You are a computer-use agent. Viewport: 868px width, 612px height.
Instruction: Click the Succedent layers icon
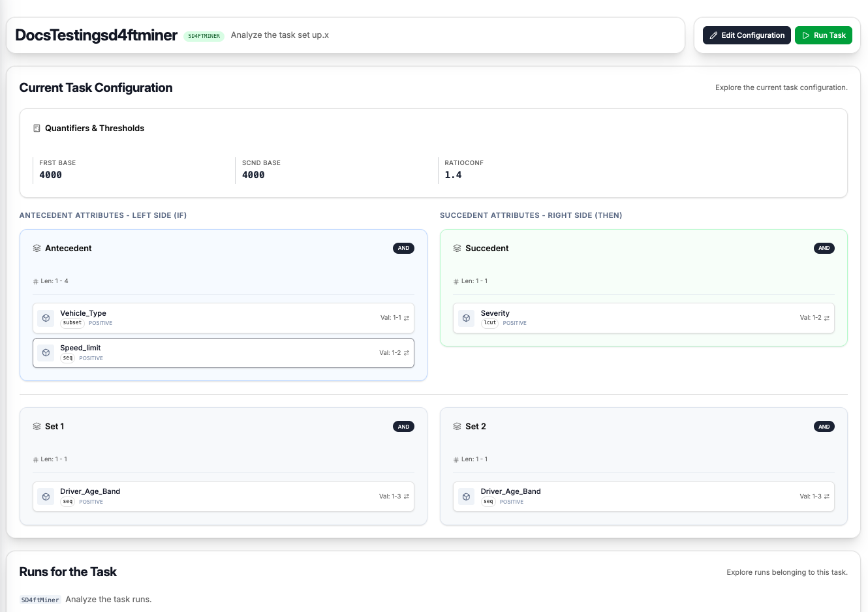click(x=457, y=249)
